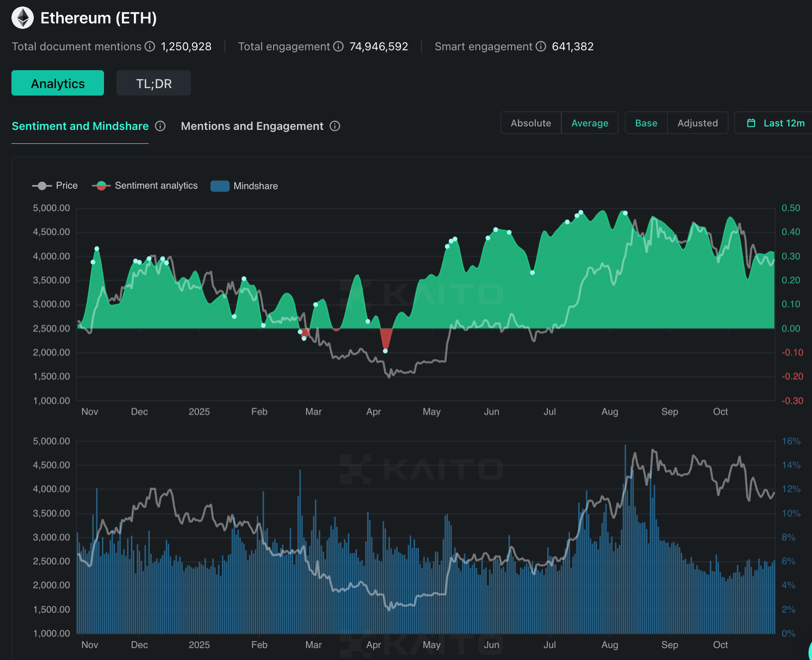
Task: Toggle Mindshare series in legend
Action: coord(244,186)
